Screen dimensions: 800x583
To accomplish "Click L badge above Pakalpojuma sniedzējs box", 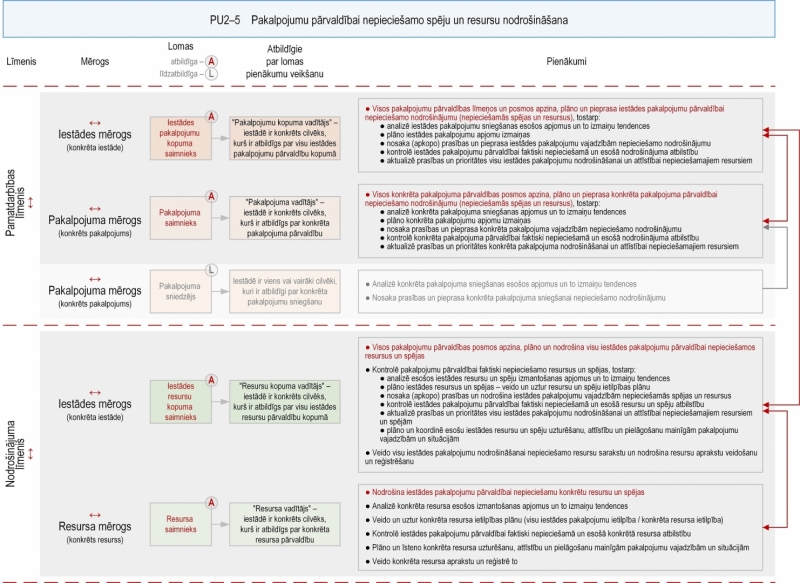I will click(211, 270).
